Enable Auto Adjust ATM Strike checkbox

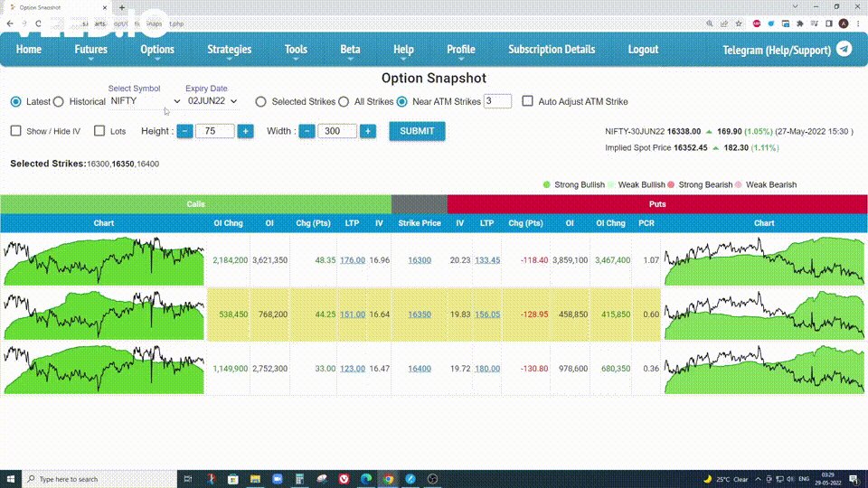(527, 101)
